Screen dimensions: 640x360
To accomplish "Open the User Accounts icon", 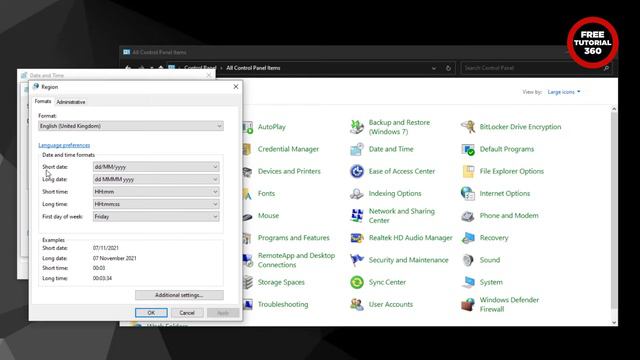I will tap(357, 304).
